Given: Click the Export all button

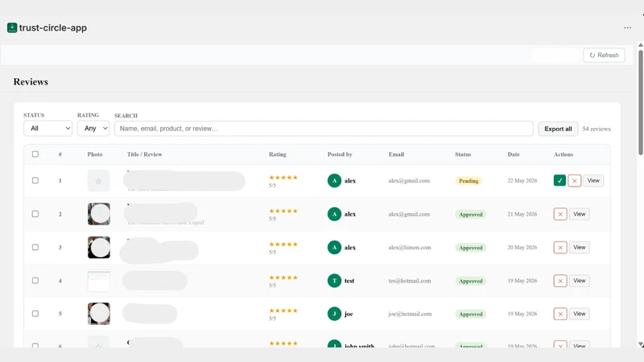Looking at the screenshot, I should click(558, 129).
